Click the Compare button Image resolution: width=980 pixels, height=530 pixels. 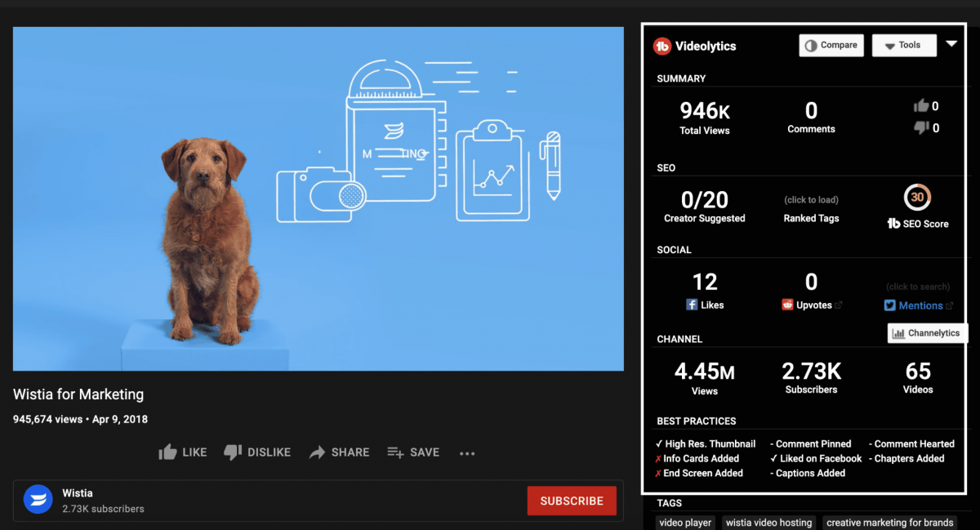831,46
